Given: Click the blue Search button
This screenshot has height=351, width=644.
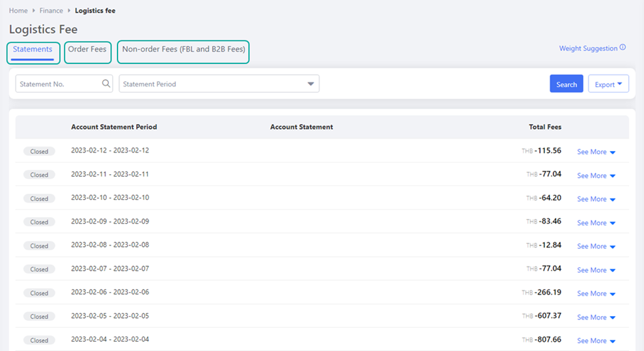Looking at the screenshot, I should 566,84.
